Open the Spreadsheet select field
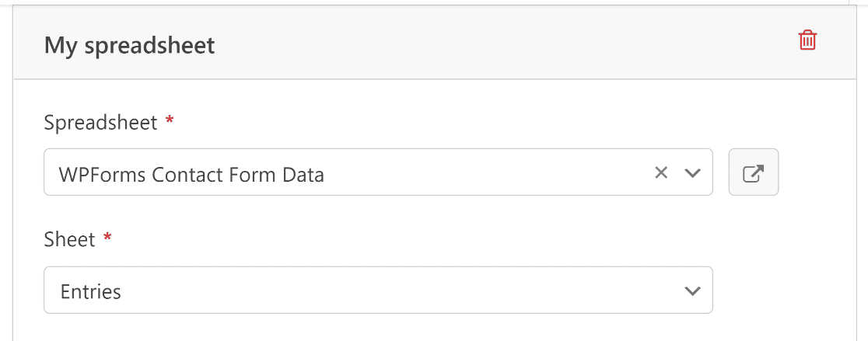 (x=378, y=172)
